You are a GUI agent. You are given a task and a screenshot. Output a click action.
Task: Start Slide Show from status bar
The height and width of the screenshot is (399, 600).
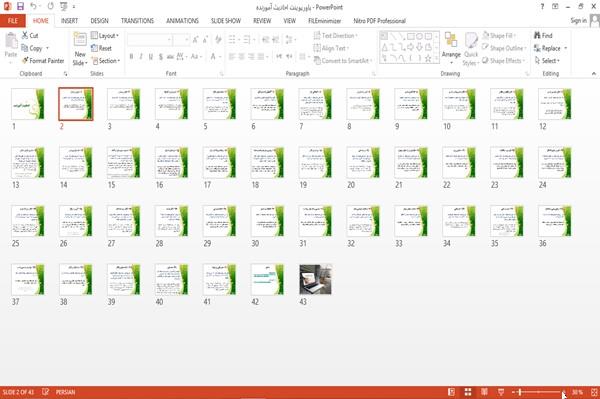tap(501, 392)
